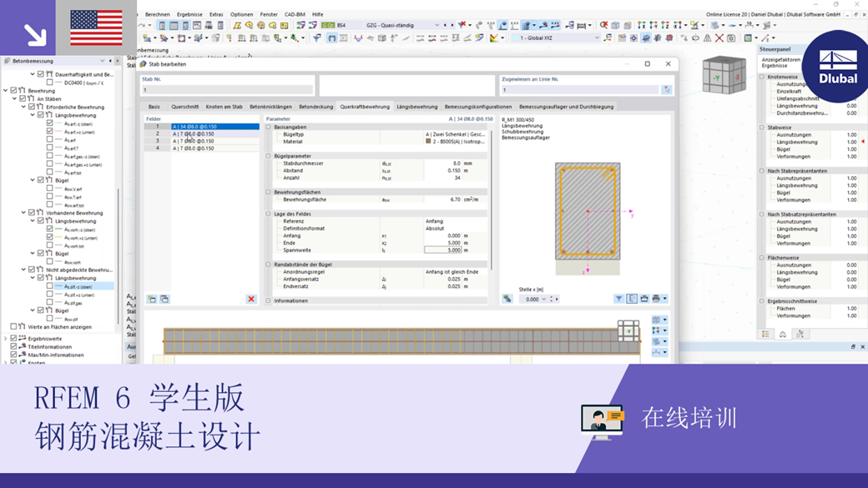The width and height of the screenshot is (868, 488).
Task: Delete the selected field with the red X
Action: point(251,299)
